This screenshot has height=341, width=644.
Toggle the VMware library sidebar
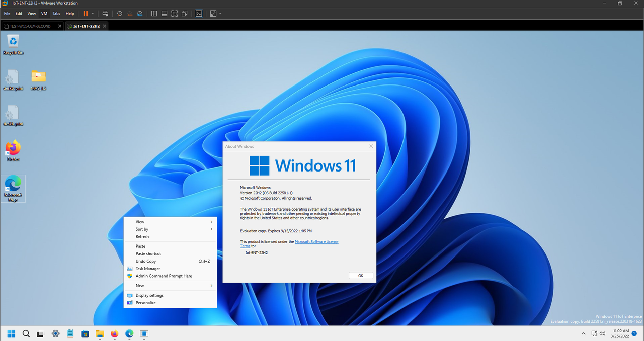point(154,14)
